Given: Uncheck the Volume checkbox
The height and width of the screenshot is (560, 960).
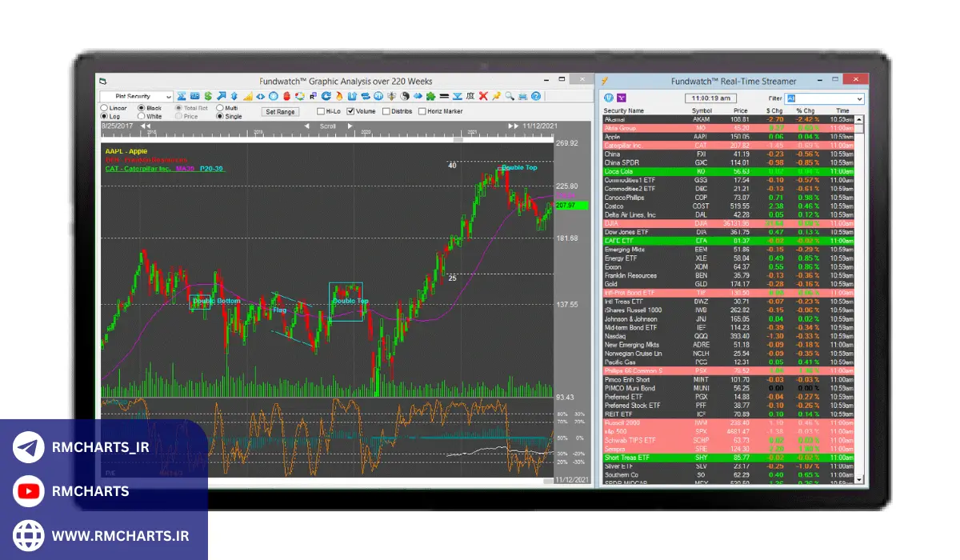Looking at the screenshot, I should click(350, 111).
